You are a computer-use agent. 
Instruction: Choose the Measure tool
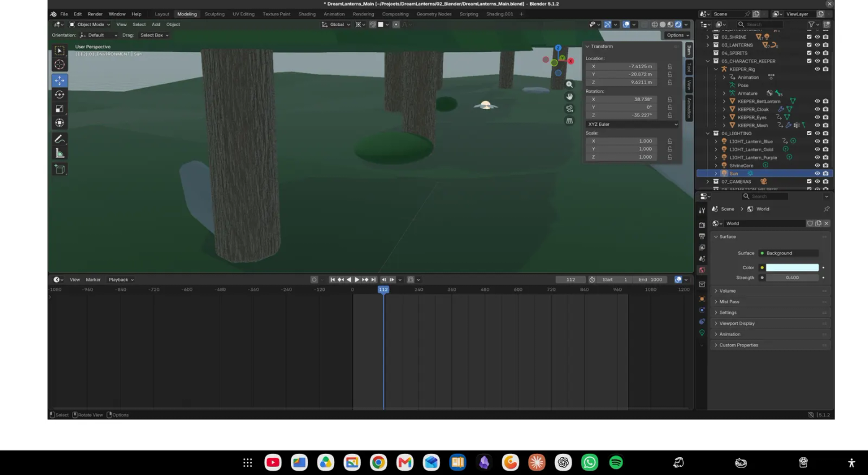[60, 153]
